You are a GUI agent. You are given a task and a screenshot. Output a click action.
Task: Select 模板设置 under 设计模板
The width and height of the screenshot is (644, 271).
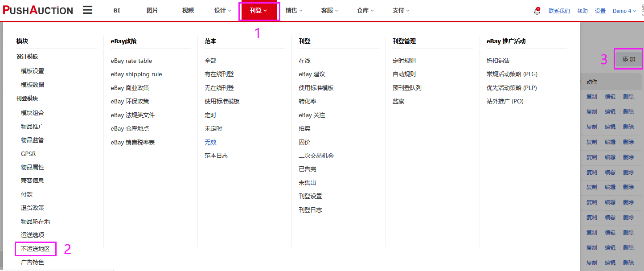tap(33, 71)
